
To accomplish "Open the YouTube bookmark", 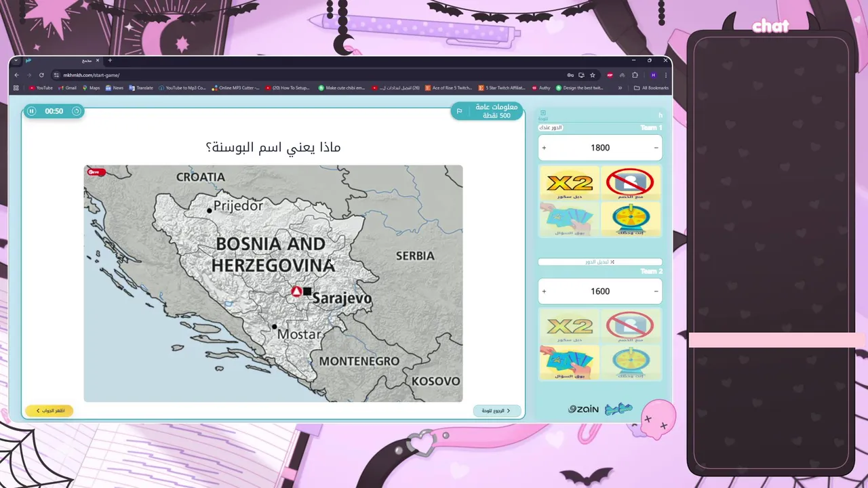I will (41, 87).
